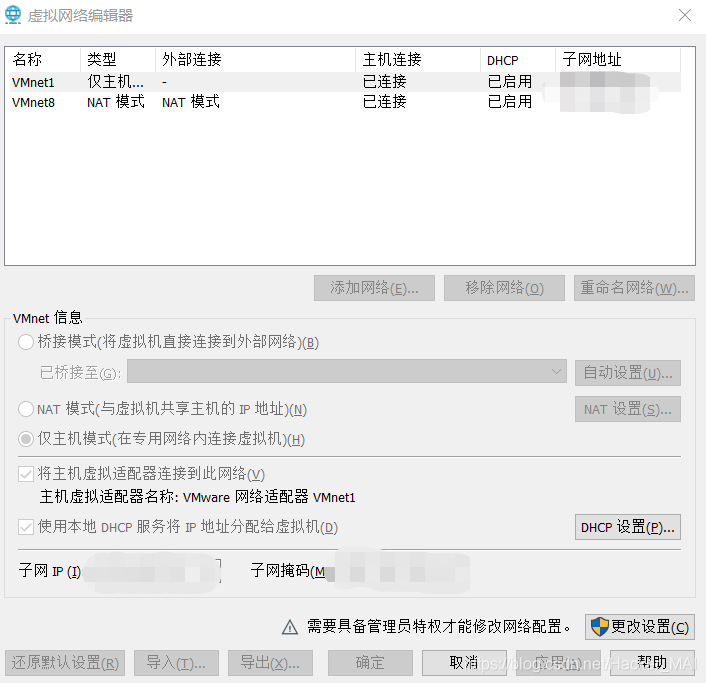The image size is (706, 683).
Task: Click 导出(X)... button
Action: [270, 663]
